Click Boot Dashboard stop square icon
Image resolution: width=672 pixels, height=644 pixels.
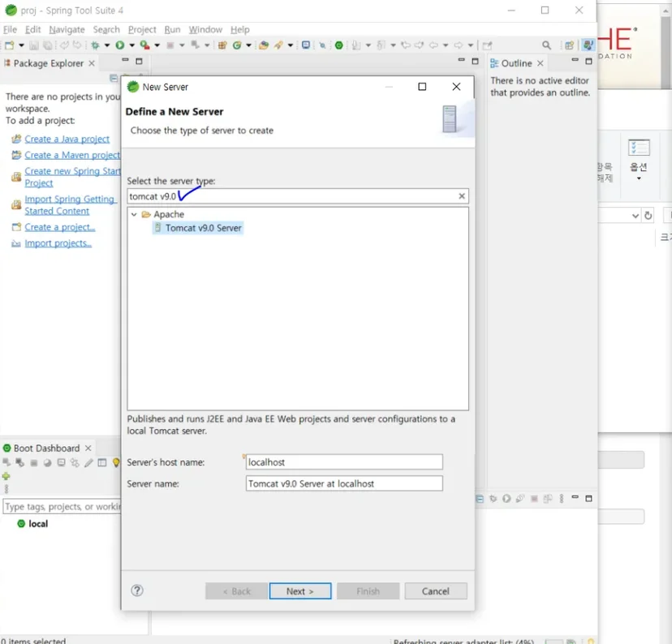tap(34, 463)
